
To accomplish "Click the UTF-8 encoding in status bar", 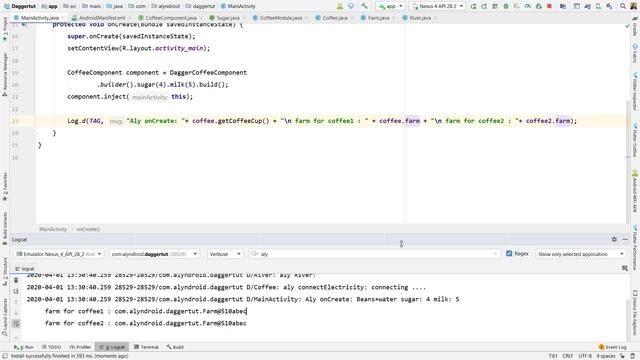I will [584, 356].
